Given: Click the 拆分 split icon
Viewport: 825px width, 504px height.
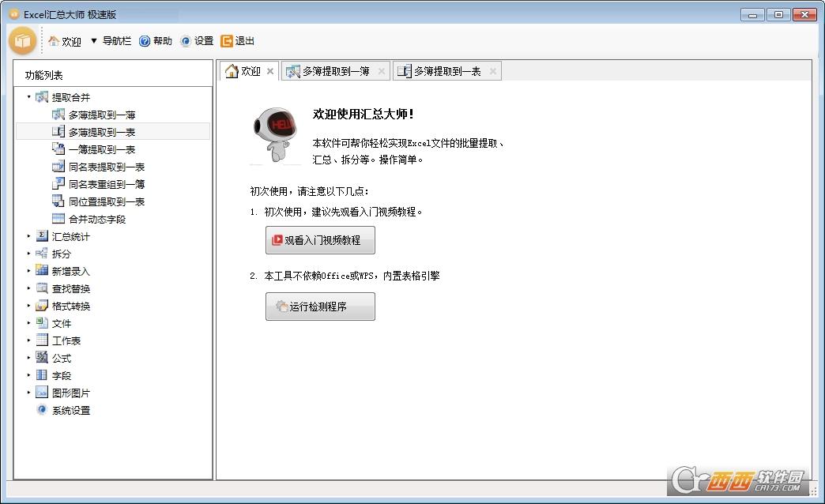Looking at the screenshot, I should tap(42, 253).
